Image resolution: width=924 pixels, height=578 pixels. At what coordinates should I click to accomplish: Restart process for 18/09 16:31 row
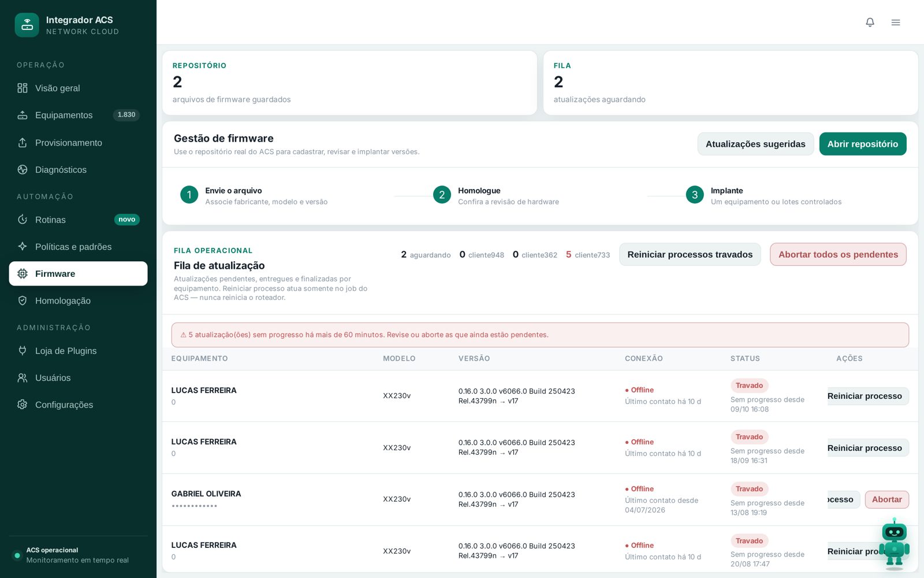click(x=868, y=448)
